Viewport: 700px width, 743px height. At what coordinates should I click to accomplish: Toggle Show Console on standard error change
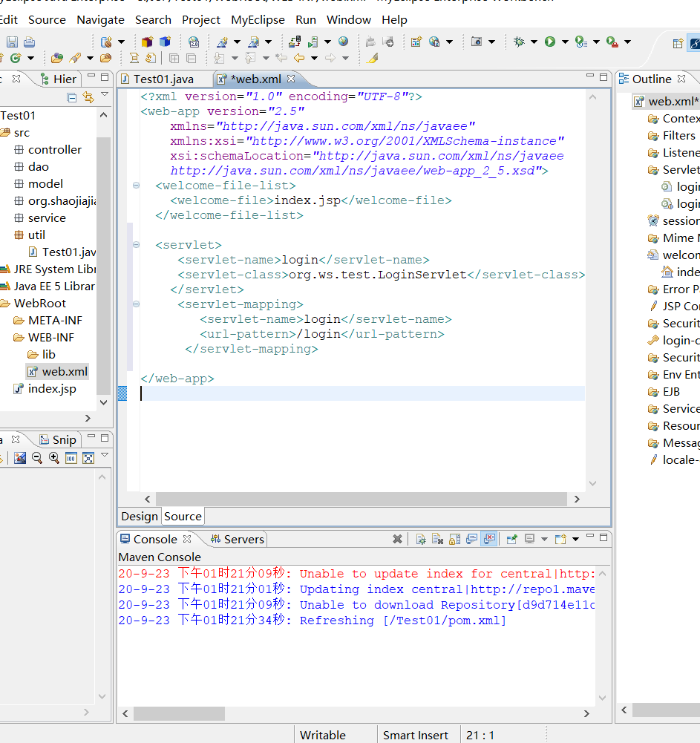(x=489, y=540)
